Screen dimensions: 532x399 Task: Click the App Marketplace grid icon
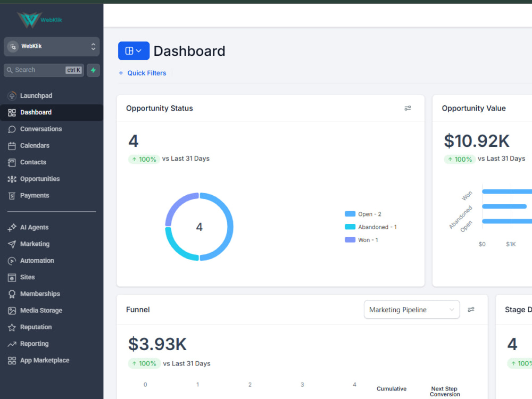(12, 361)
